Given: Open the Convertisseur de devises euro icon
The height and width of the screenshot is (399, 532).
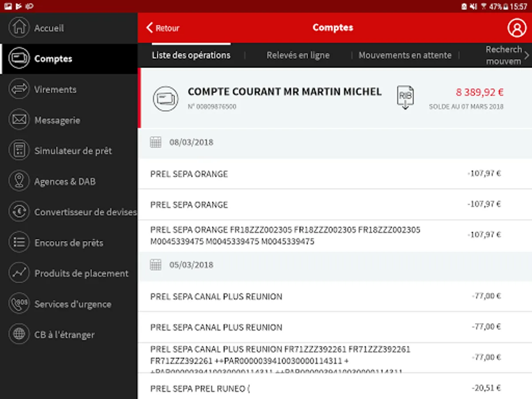Looking at the screenshot, I should tap(19, 212).
